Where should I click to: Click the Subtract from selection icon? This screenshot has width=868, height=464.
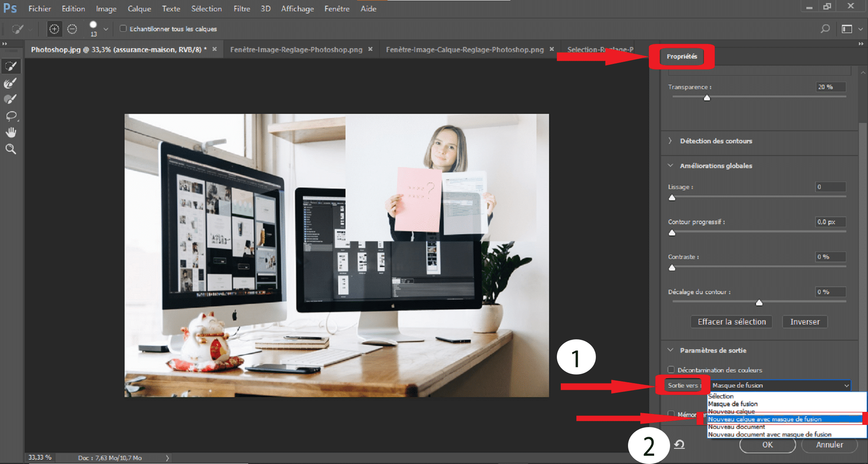click(72, 29)
